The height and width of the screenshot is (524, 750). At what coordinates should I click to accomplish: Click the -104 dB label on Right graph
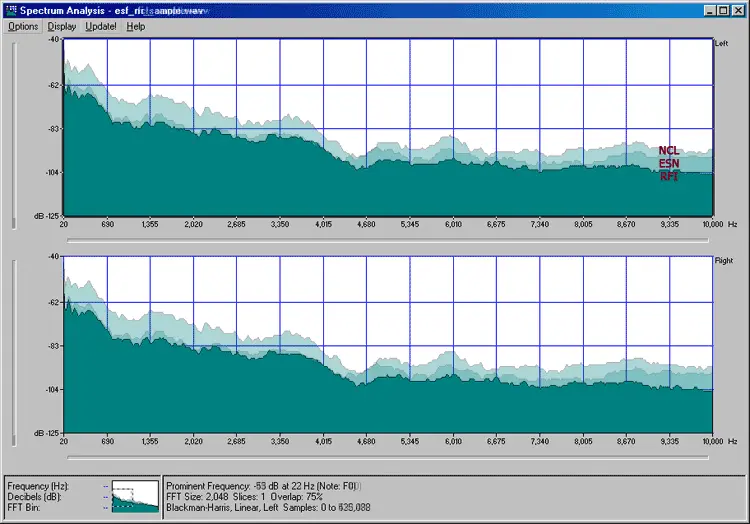52,390
